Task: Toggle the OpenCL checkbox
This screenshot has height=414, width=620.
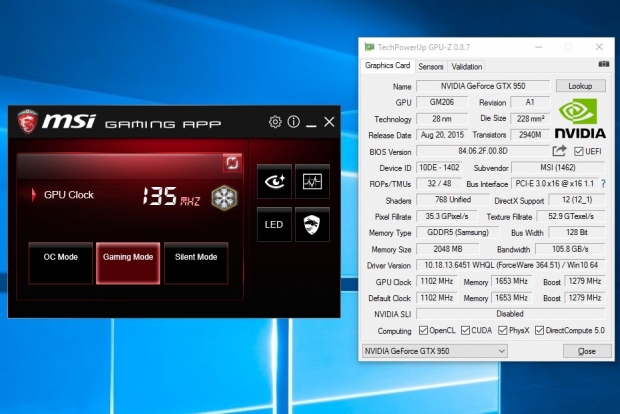Action: coord(423,330)
